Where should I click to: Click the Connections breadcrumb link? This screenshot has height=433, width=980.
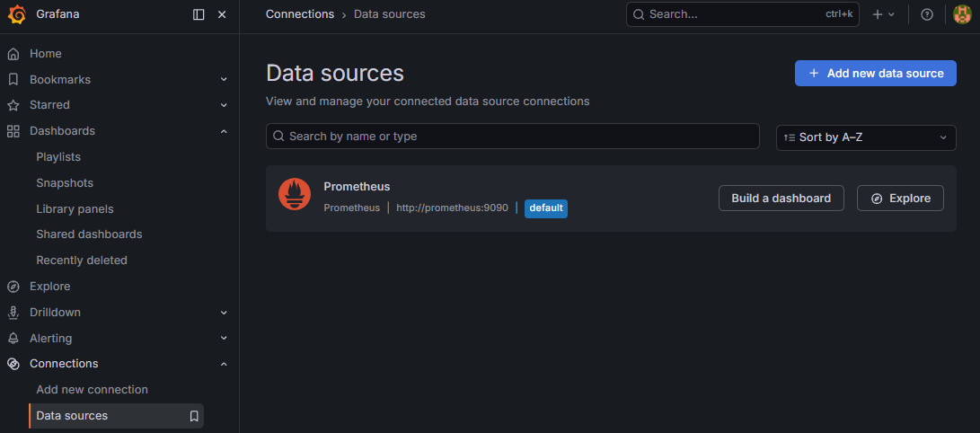(x=299, y=13)
